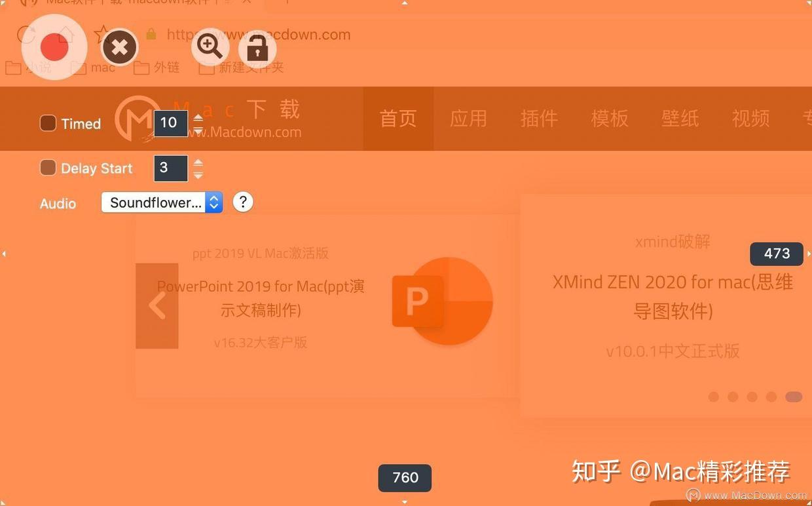Open the 首页 tab on Macdown site

point(398,119)
